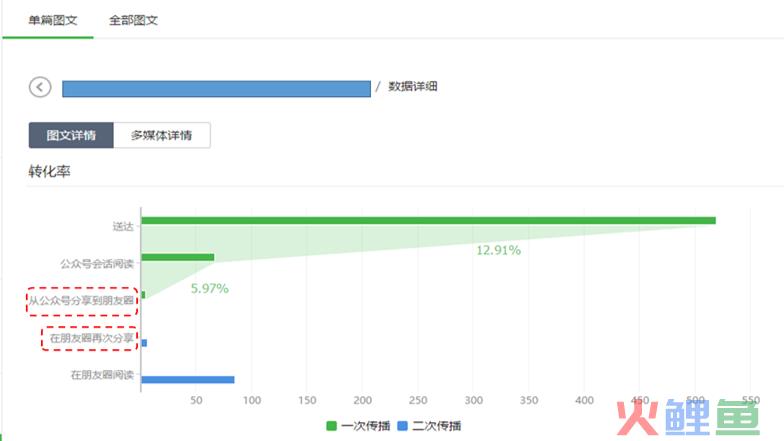784x441 pixels.
Task: Select the 图文详情 button
Action: click(71, 136)
